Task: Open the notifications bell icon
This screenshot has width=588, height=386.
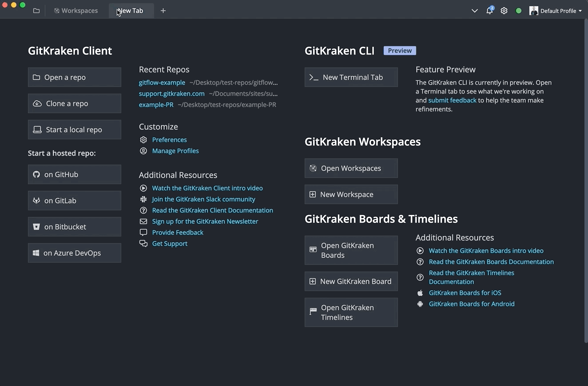Action: [489, 11]
